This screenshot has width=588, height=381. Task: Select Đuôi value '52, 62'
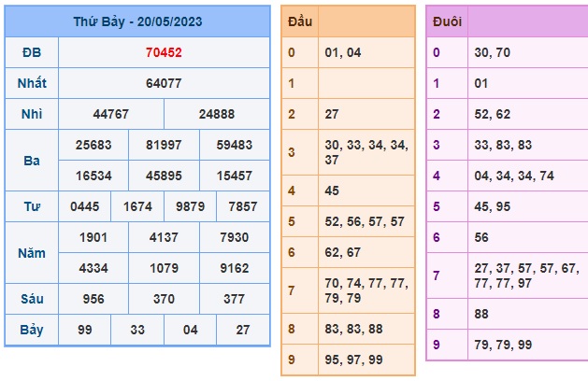493,114
